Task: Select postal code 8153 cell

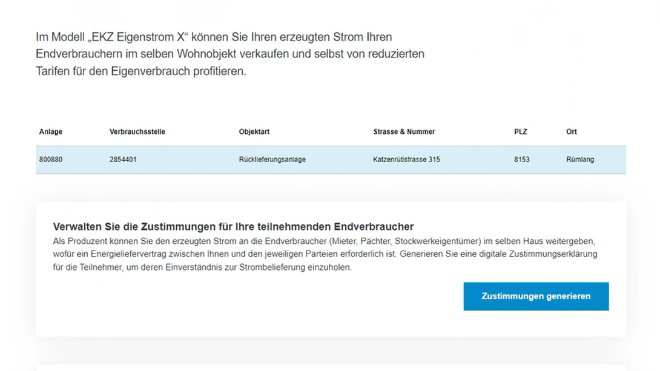Action: point(522,159)
